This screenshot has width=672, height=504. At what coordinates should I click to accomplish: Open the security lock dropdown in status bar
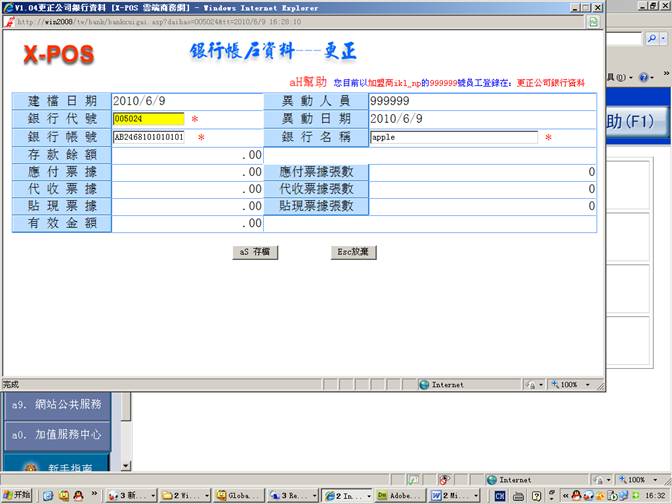tap(534, 384)
